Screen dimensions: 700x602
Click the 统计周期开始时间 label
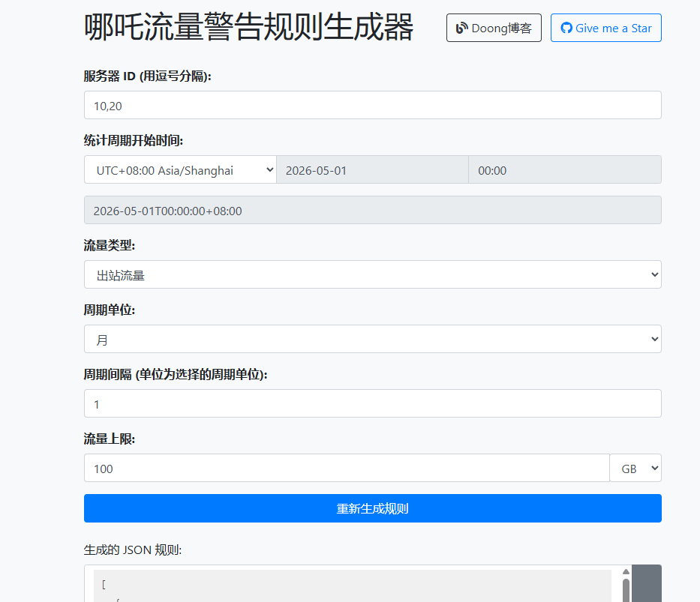tap(134, 140)
